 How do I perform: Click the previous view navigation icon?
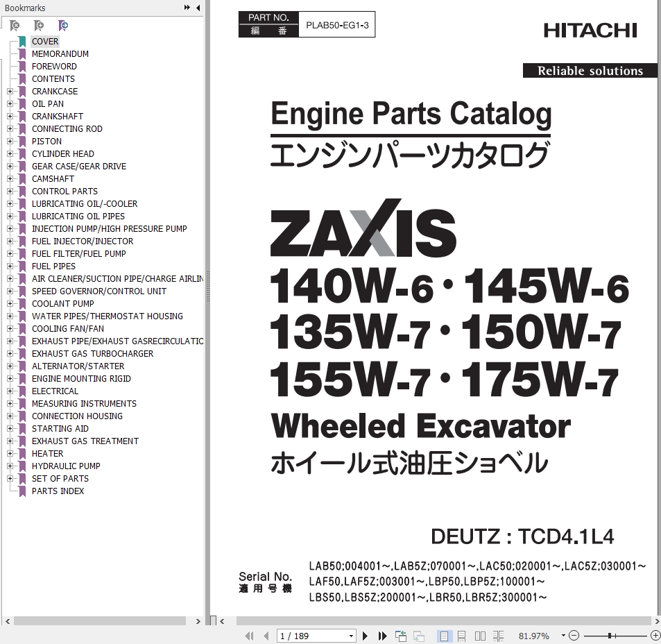click(x=400, y=636)
